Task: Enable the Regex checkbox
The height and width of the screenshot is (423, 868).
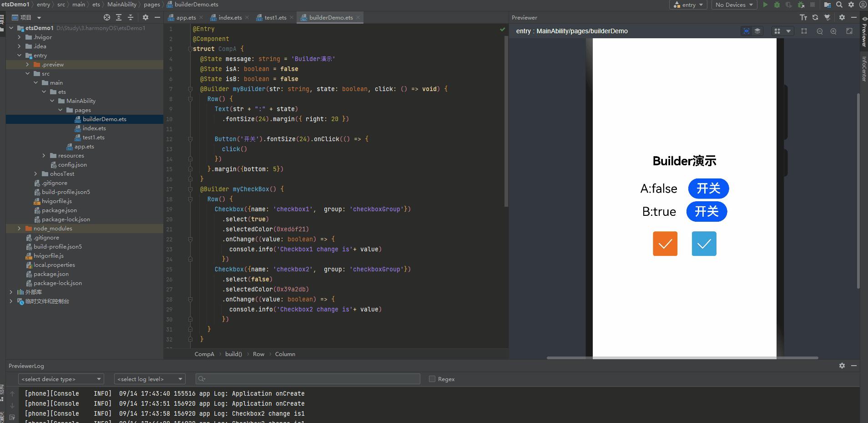Action: [432, 379]
